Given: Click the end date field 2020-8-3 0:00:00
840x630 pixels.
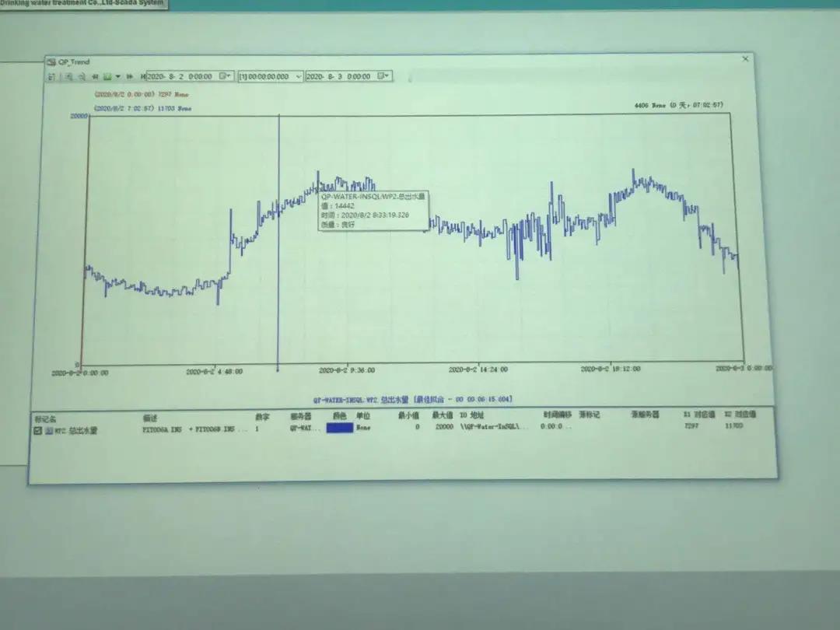Looking at the screenshot, I should [348, 76].
